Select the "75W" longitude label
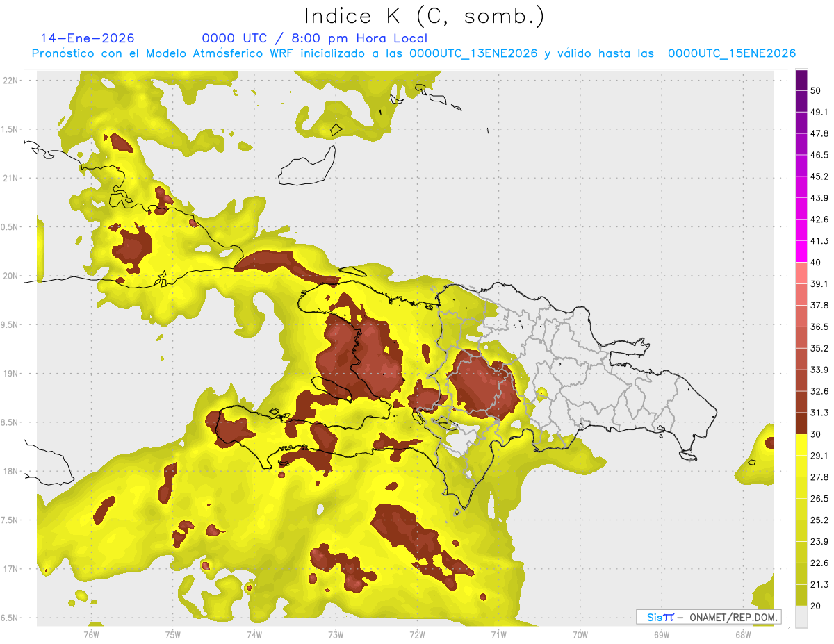This screenshot has width=834, height=644. (173, 634)
